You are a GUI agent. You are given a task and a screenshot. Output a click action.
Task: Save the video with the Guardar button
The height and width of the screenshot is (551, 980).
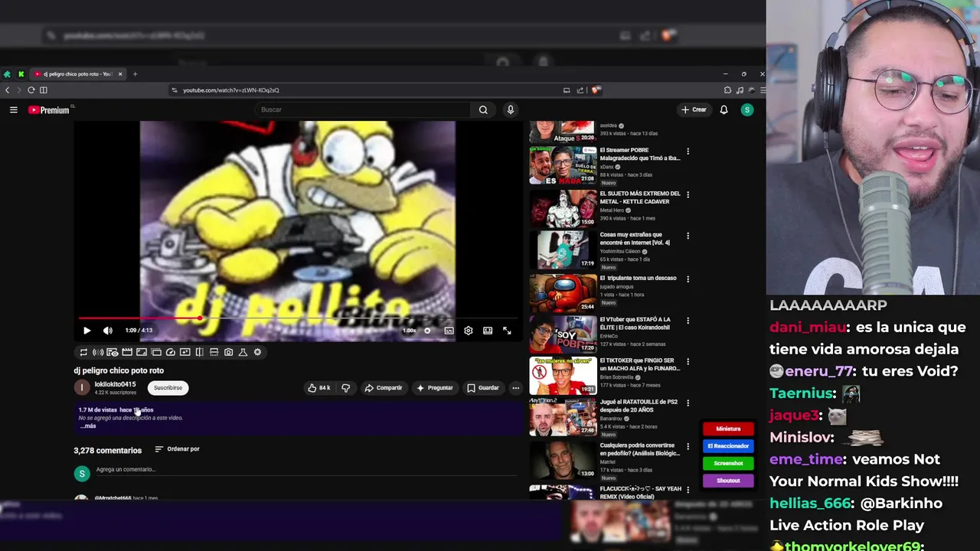pos(483,388)
